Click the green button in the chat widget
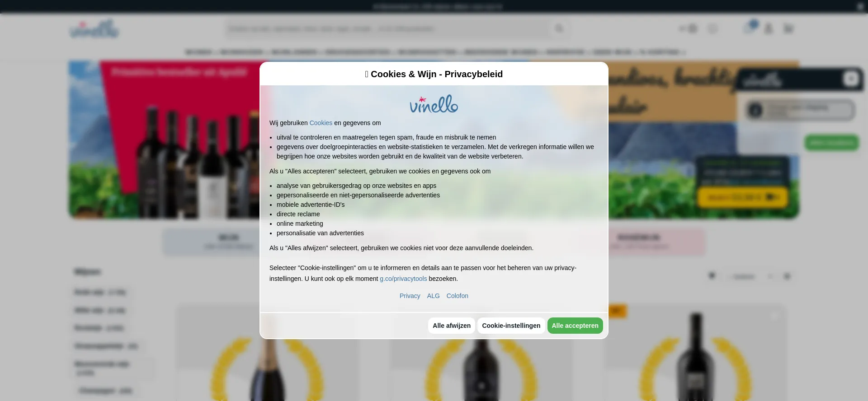The height and width of the screenshot is (401, 868). tap(832, 143)
